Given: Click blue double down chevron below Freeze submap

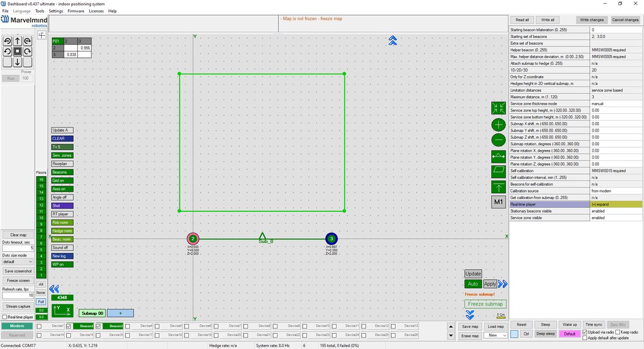Looking at the screenshot, I should pyautogui.click(x=470, y=315).
